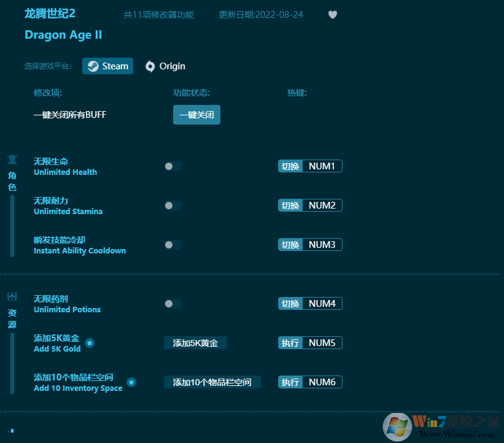Click the 添加5K黄金 action button
Viewport: 504px width, 443px height.
(195, 343)
